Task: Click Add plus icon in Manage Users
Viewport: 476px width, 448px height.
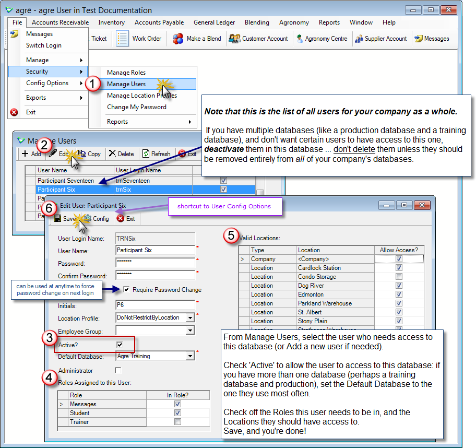Action: [25, 154]
